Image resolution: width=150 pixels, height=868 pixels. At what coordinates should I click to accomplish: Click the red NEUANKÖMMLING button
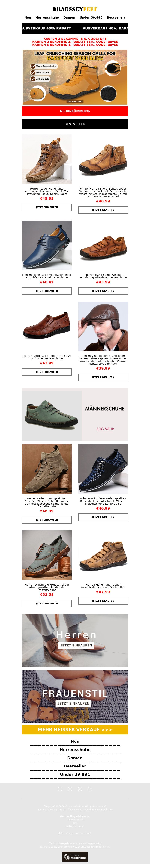pos(75,111)
